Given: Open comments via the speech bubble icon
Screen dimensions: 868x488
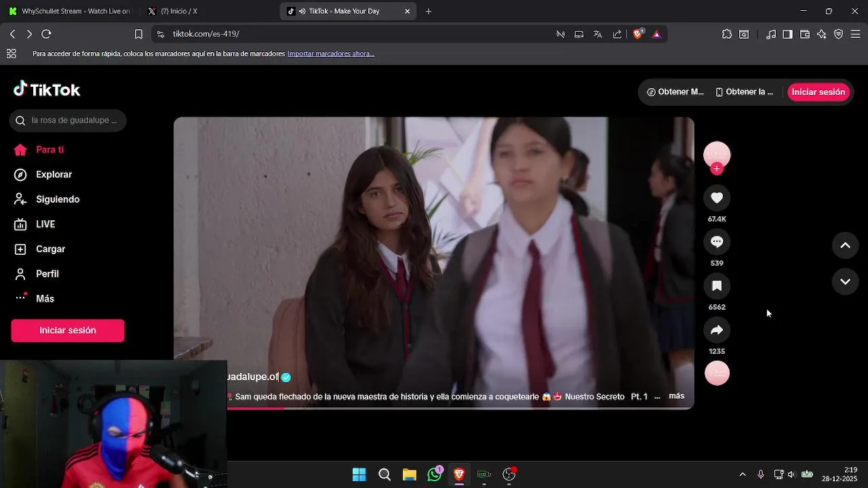Looking at the screenshot, I should pyautogui.click(x=717, y=242).
